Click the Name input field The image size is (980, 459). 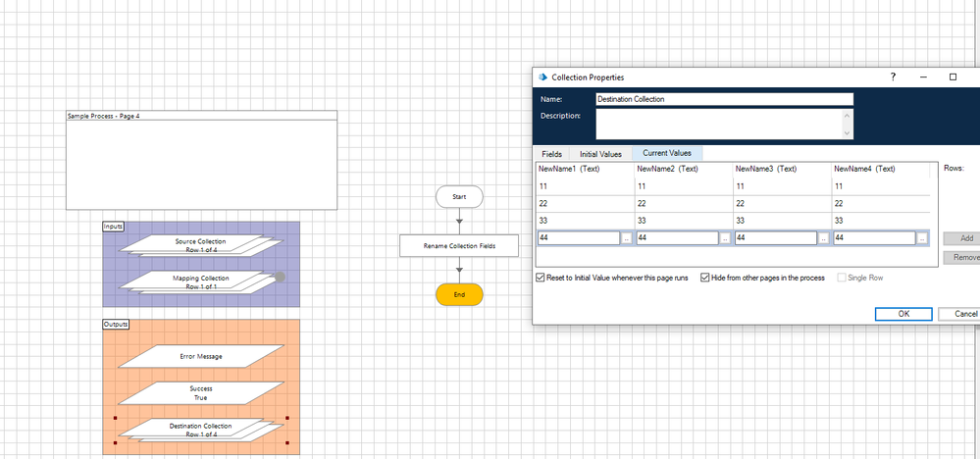pyautogui.click(x=724, y=99)
